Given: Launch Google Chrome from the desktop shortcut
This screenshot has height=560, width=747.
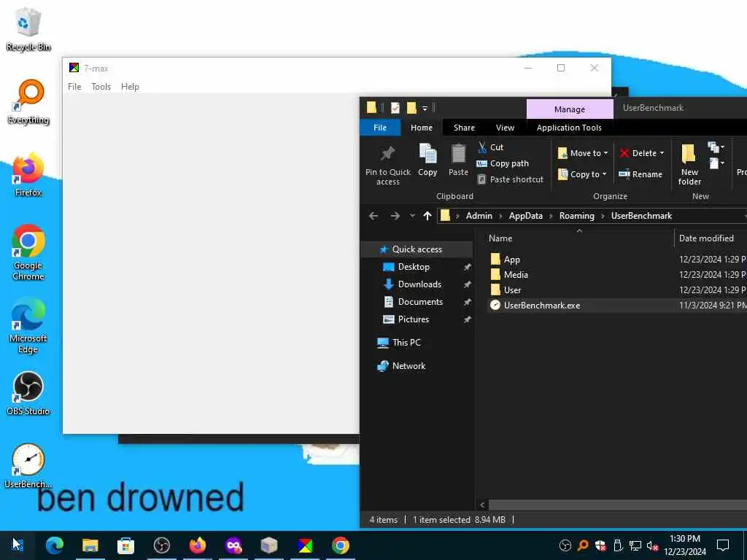Looking at the screenshot, I should [x=28, y=252].
